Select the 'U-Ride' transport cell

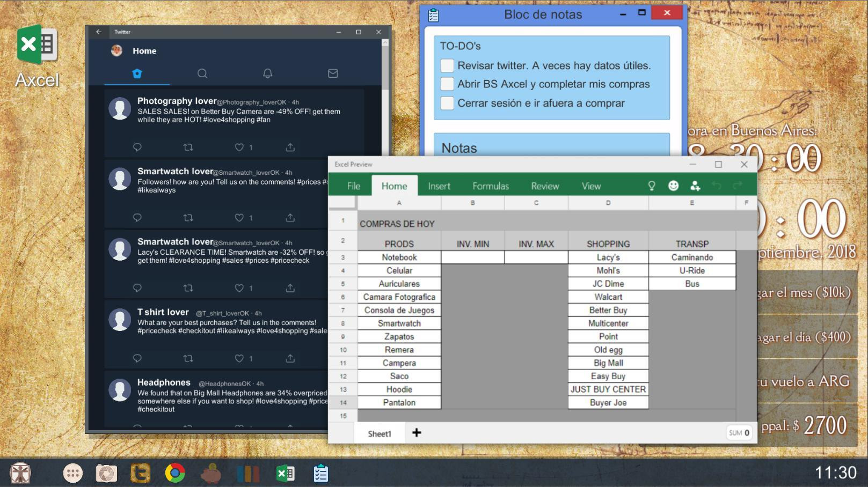tap(692, 270)
